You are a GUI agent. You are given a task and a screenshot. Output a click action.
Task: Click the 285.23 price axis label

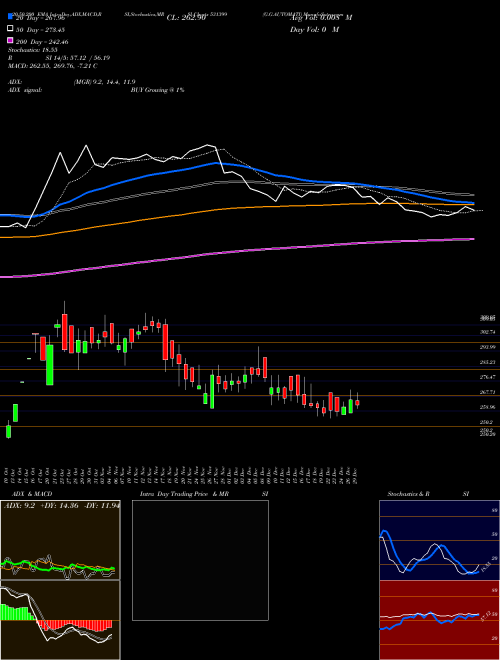point(488,362)
